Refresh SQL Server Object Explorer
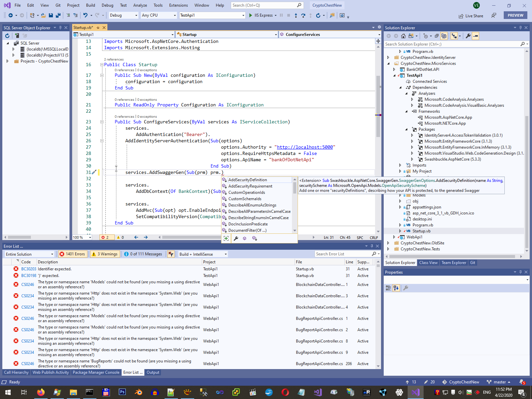 coord(7,36)
